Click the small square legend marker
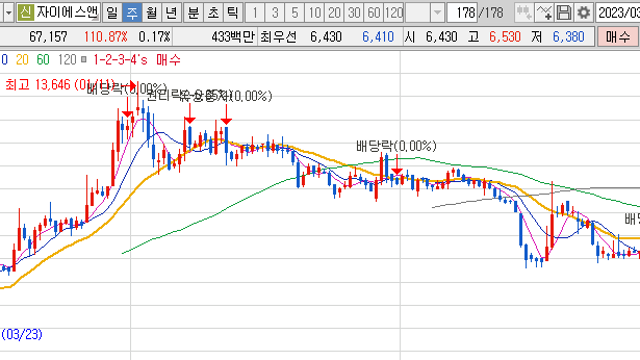640x360 pixels. coord(84,60)
